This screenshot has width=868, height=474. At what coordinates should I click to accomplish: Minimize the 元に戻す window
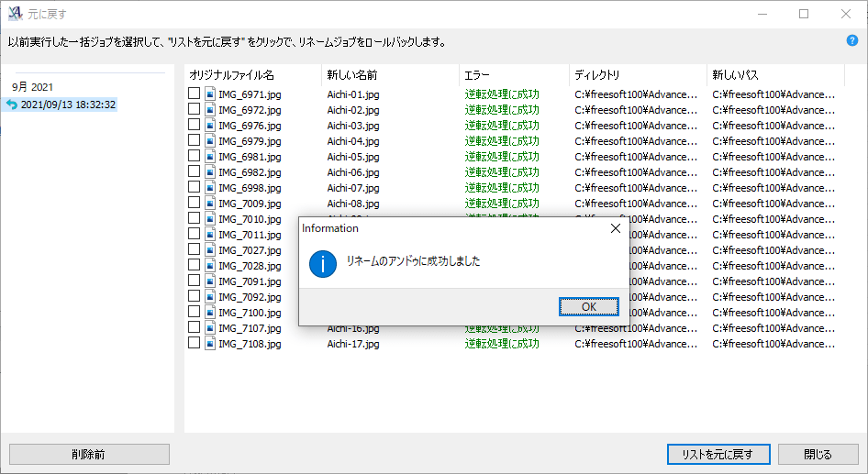click(762, 14)
